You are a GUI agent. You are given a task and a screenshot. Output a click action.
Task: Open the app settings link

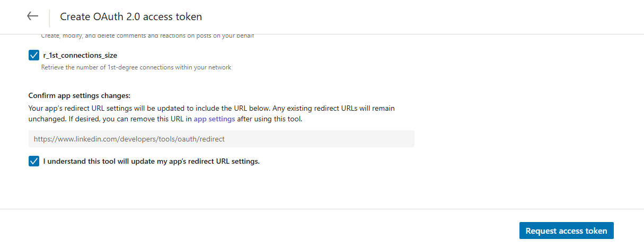tap(214, 119)
